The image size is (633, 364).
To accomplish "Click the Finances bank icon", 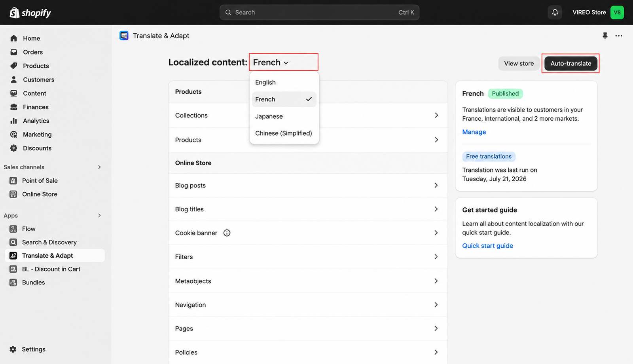I will 14,107.
